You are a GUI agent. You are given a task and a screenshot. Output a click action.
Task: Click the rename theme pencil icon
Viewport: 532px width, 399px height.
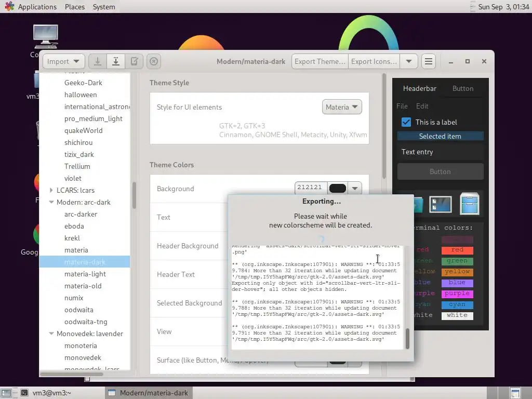coord(134,61)
